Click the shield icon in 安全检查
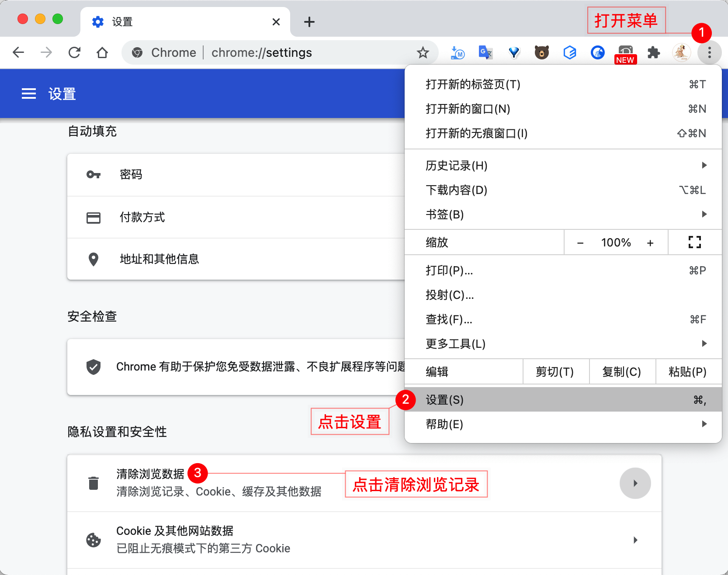 coord(94,367)
